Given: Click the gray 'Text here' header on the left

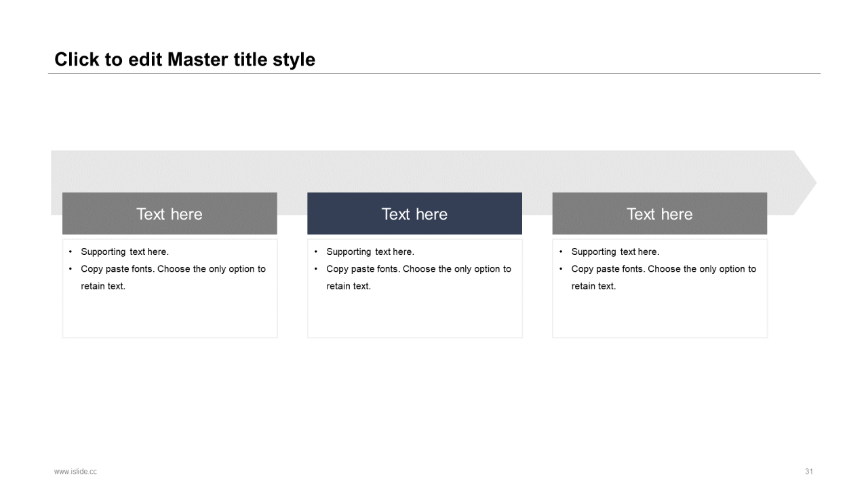Looking at the screenshot, I should click(170, 213).
